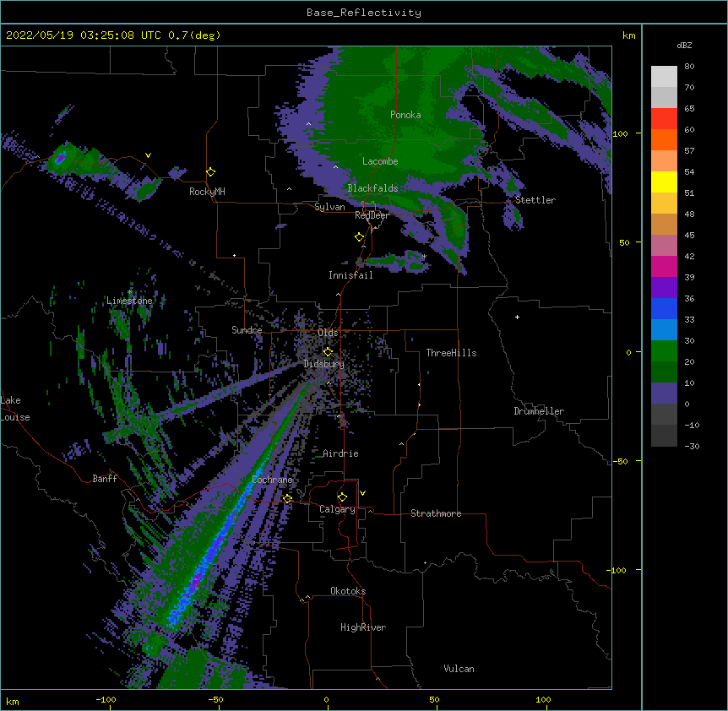Click the Lake Louise label

(14, 409)
